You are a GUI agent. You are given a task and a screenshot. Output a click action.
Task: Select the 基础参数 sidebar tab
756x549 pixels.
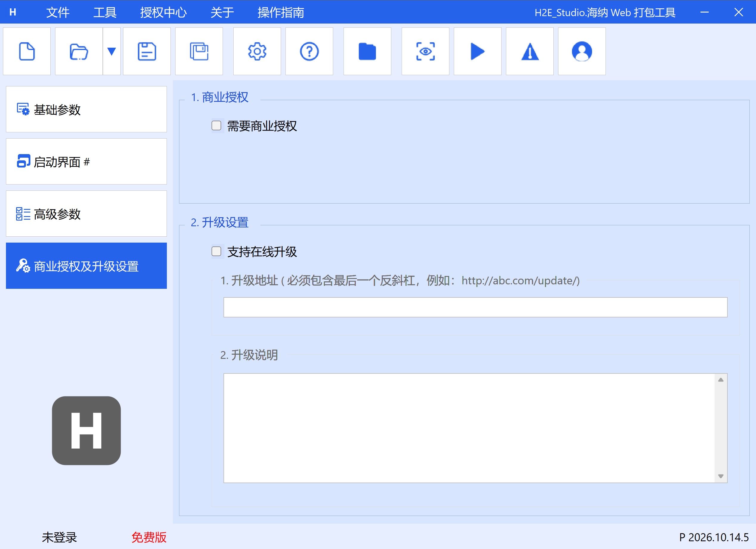[86, 109]
